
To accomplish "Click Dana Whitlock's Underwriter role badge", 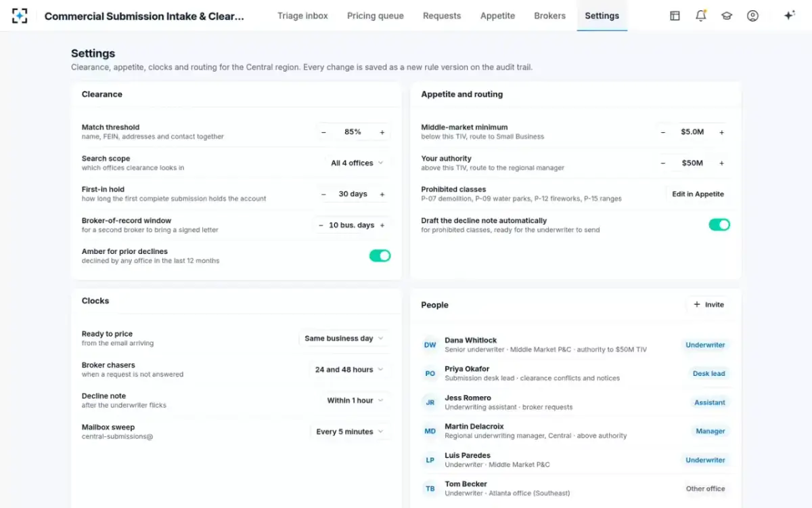I will pos(705,345).
